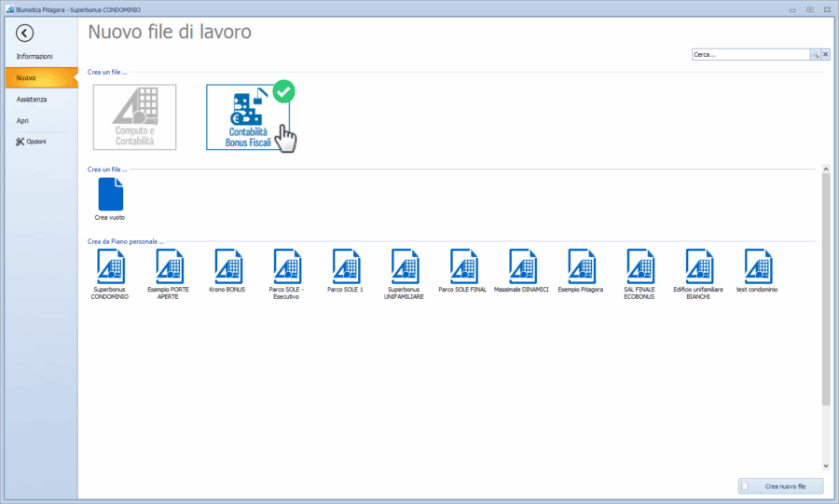839x504 pixels.
Task: Choose the Computo e Contabilità tile
Action: coord(135,117)
